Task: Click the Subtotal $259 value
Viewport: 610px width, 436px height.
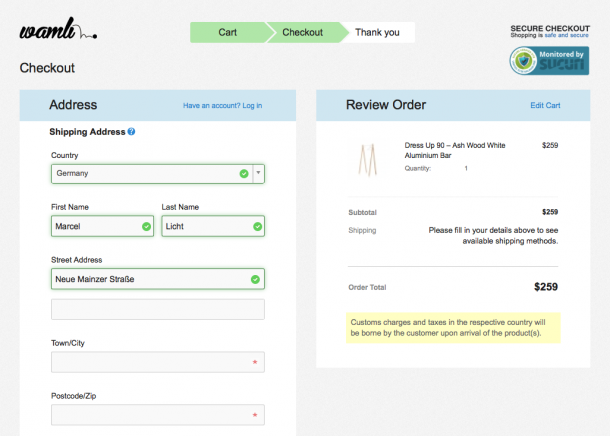Action: (550, 212)
